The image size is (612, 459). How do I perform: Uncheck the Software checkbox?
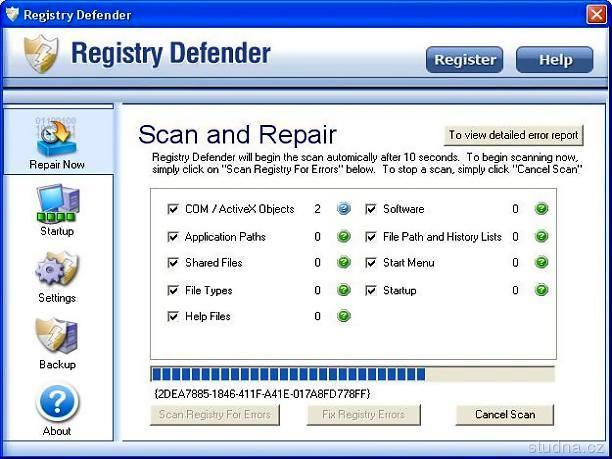[x=371, y=209]
